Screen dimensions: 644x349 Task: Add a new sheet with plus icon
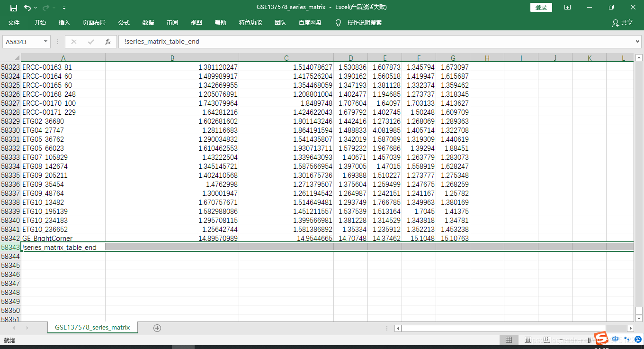pos(157,328)
